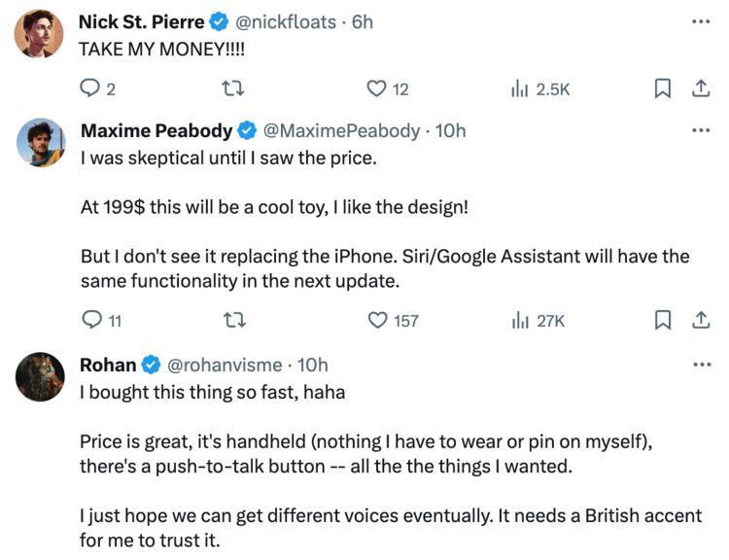The width and height of the screenshot is (729, 560).
Task: Open Rohan's profile avatar
Action: point(40,377)
